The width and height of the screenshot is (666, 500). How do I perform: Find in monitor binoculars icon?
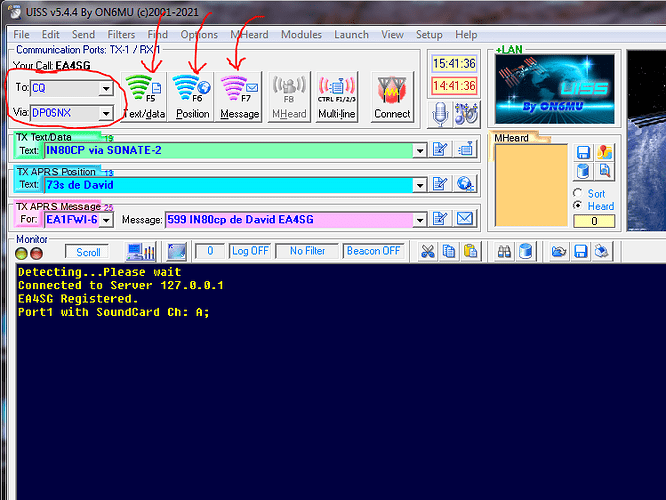pyautogui.click(x=504, y=251)
